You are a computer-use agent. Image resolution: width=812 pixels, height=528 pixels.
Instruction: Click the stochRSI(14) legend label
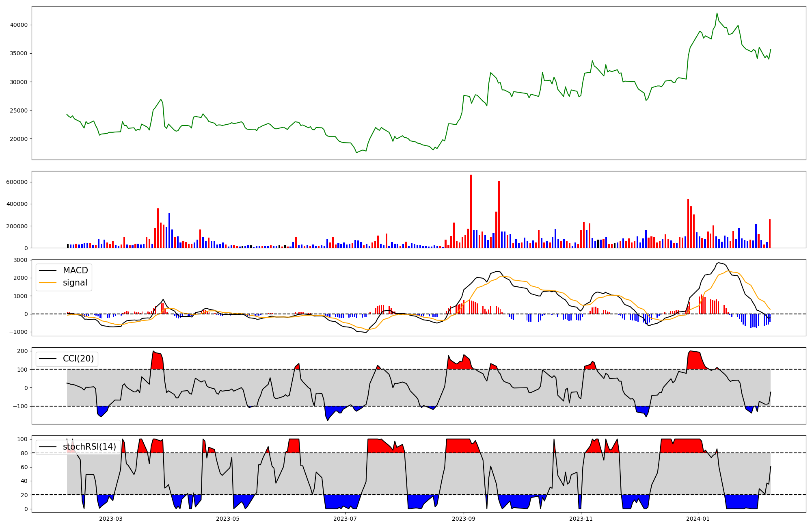(90, 447)
